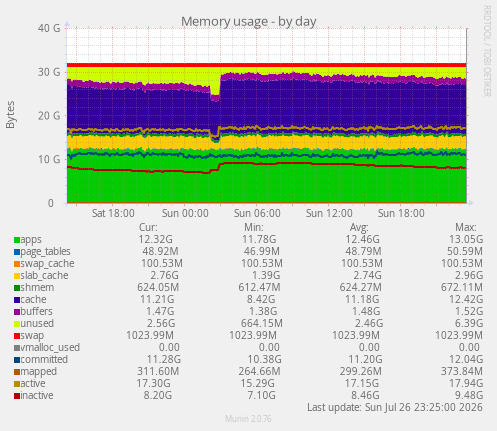Click the purple buffers legend swatch
Viewport: 497px width, 431px height.
[17, 312]
